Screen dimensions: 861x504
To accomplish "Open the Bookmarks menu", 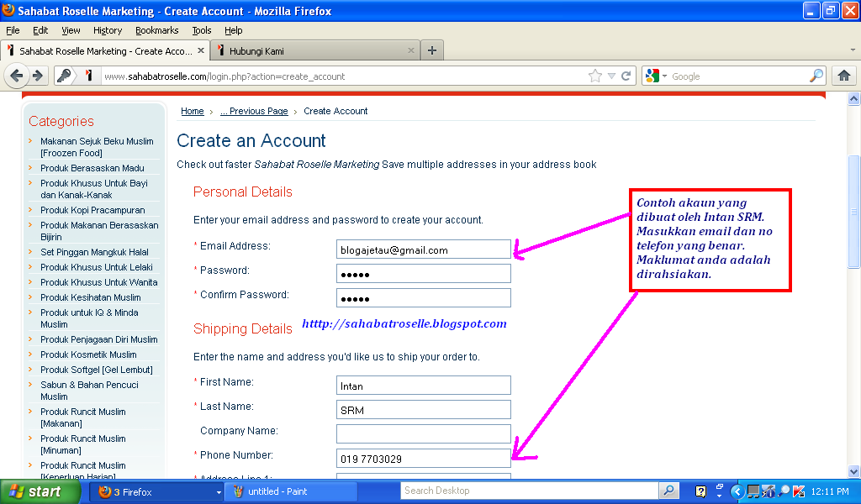I will 157,30.
